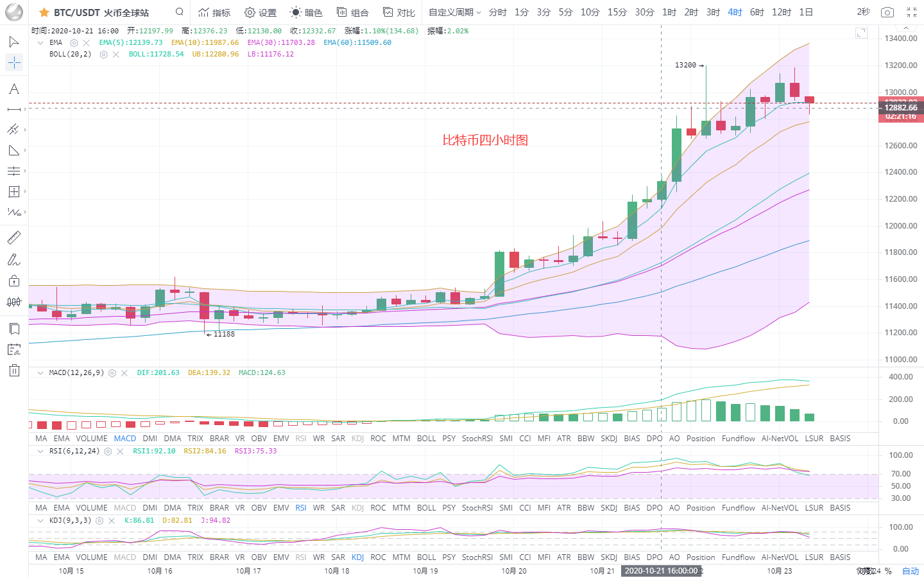Click the 对比 compare button

pos(399,12)
